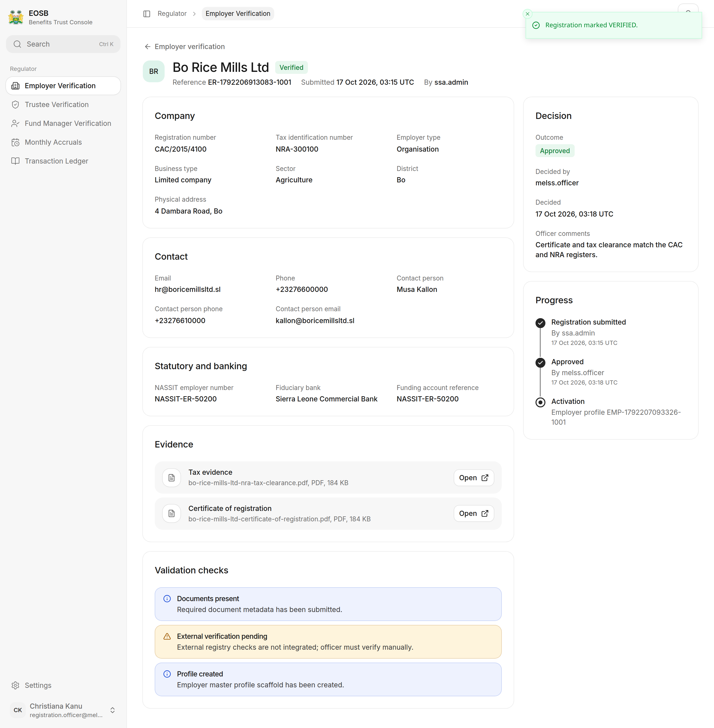This screenshot has width=714, height=728.
Task: Open Monthly Accruals
Action: [x=63, y=142]
